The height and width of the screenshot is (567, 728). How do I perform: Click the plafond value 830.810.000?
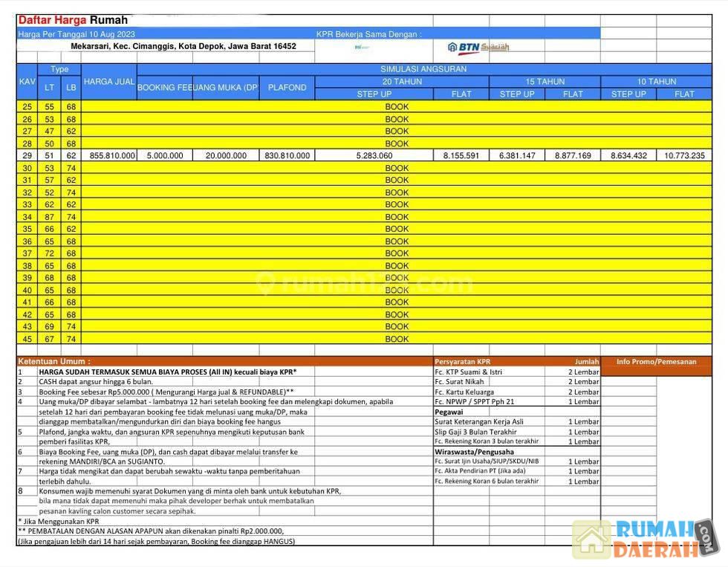(x=287, y=156)
